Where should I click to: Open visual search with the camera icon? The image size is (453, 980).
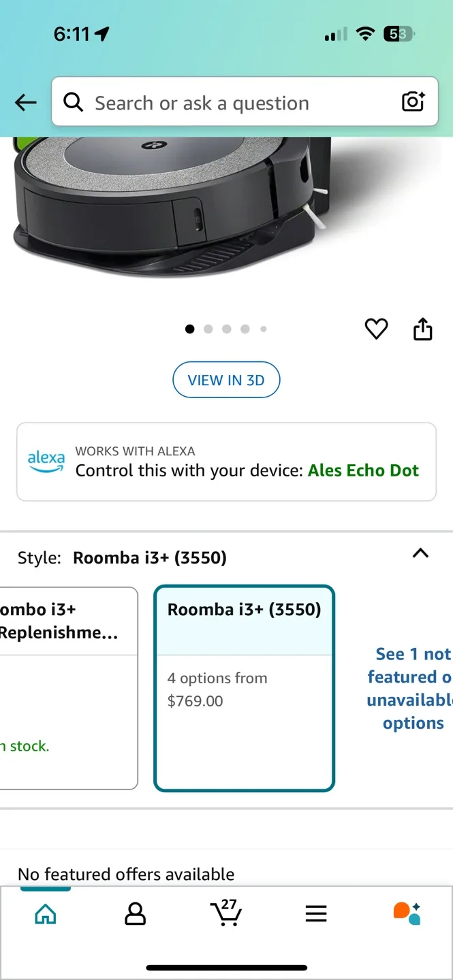coord(413,101)
